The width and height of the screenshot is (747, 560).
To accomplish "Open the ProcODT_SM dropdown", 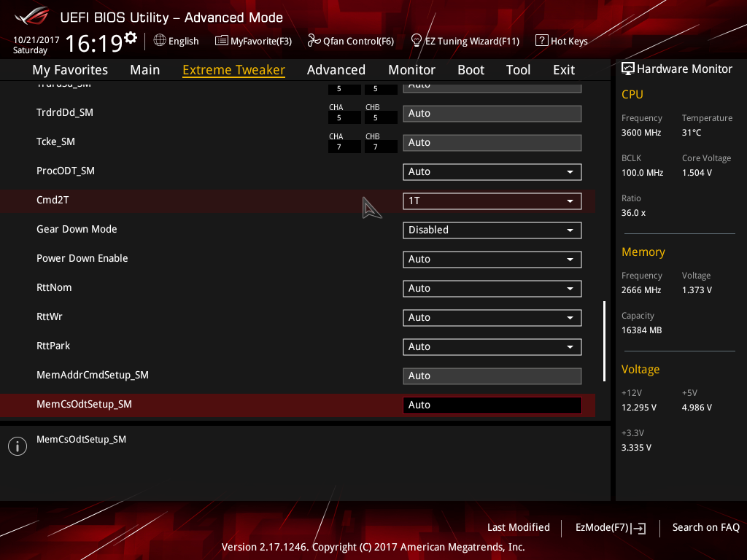I will click(492, 172).
